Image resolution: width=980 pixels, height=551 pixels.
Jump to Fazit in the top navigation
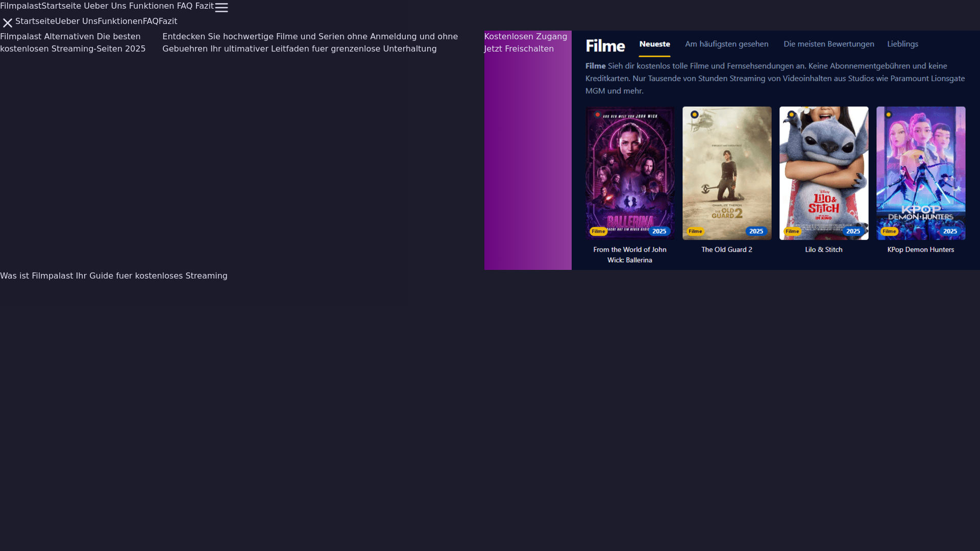click(x=204, y=6)
